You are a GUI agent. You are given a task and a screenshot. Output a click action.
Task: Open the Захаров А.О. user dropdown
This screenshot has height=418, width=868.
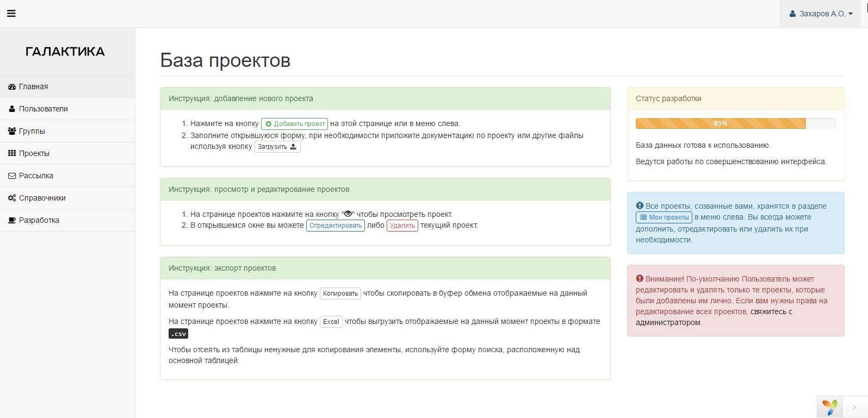click(x=821, y=14)
